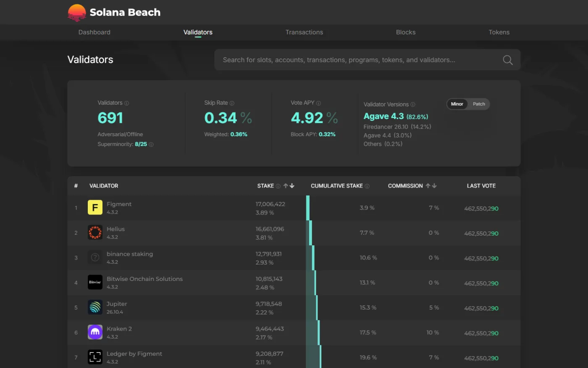The width and height of the screenshot is (588, 368).
Task: Click the Stake column info icon
Action: [278, 186]
